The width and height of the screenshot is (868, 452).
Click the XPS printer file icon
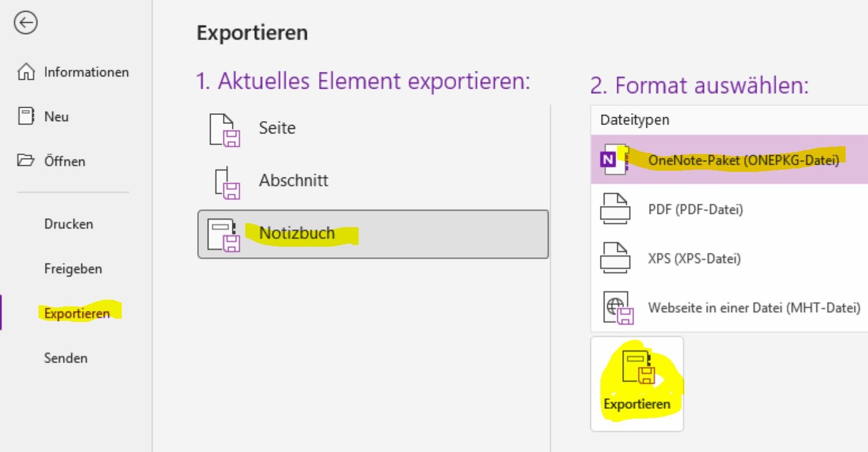[615, 258]
